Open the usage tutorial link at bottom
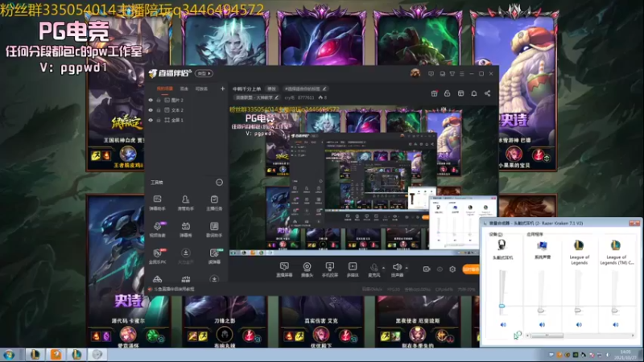Viewport: 644px width, 362px height. tap(174, 290)
